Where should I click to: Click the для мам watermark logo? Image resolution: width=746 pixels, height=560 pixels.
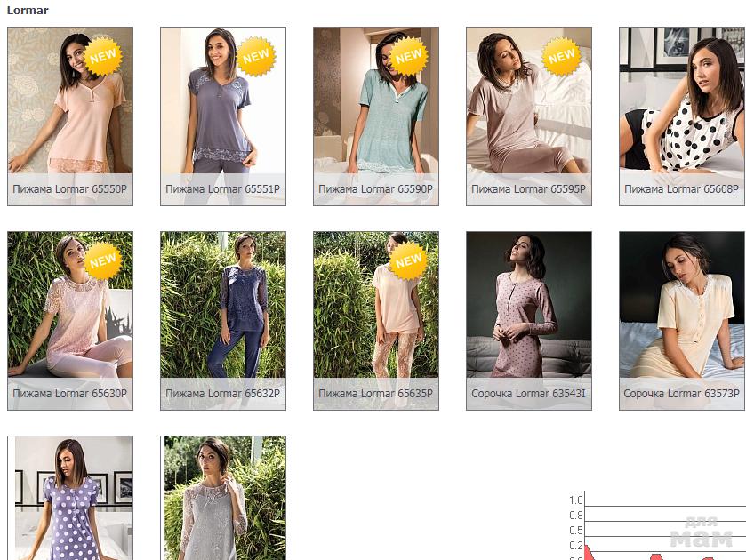[702, 532]
